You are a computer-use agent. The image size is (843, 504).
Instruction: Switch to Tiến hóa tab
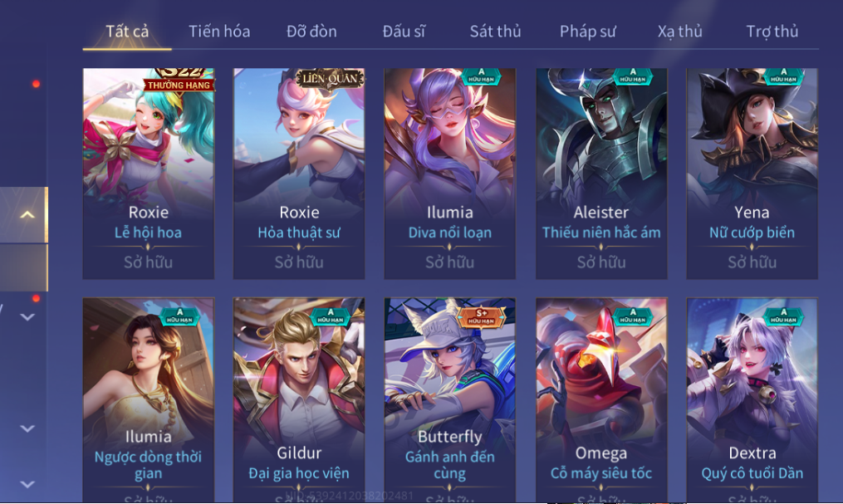click(219, 32)
